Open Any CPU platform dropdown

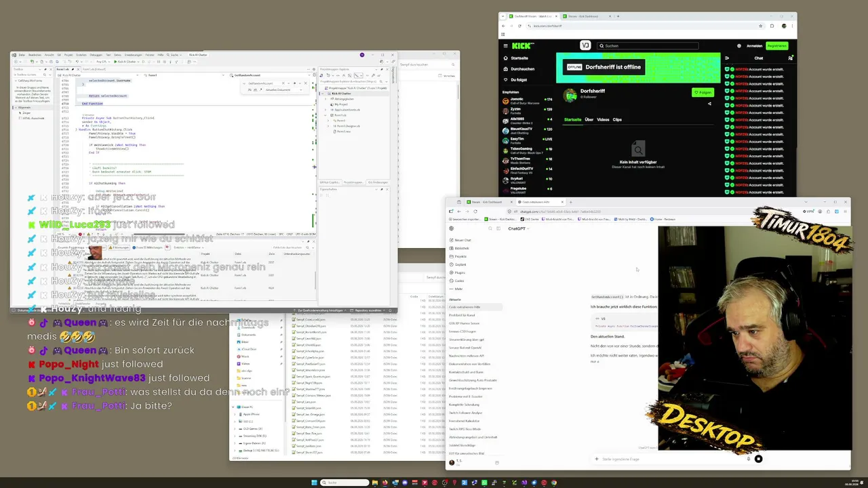click(x=103, y=62)
